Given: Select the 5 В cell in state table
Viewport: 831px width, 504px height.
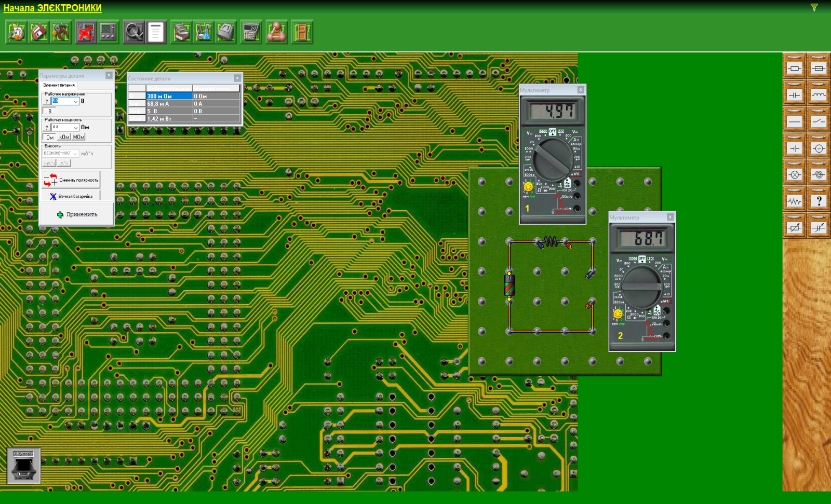Looking at the screenshot, I should coord(169,111).
